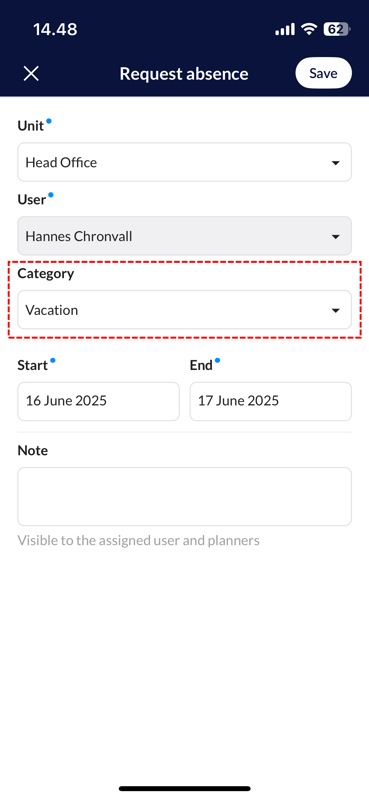Viewport: 369px width, 799px height.
Task: Tap the Request absence header title
Action: pyautogui.click(x=184, y=74)
